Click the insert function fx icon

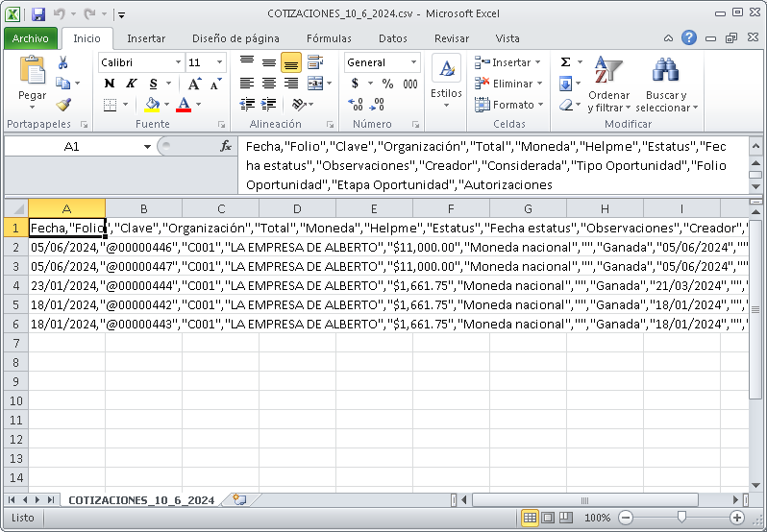(226, 147)
